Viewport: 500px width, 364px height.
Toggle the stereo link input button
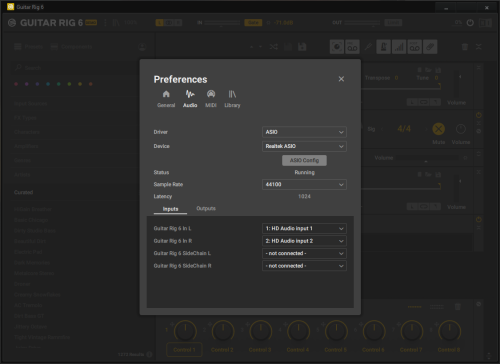[169, 23]
